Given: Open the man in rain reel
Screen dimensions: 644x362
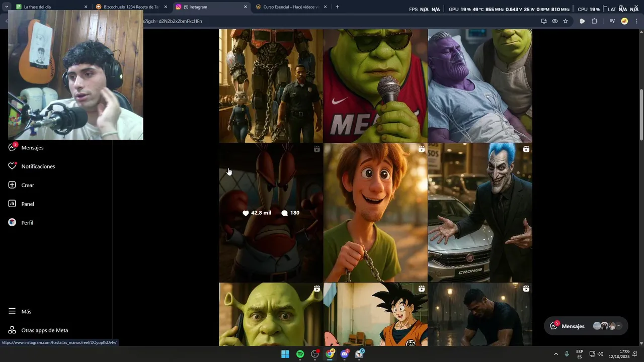Looking at the screenshot, I should [480, 314].
